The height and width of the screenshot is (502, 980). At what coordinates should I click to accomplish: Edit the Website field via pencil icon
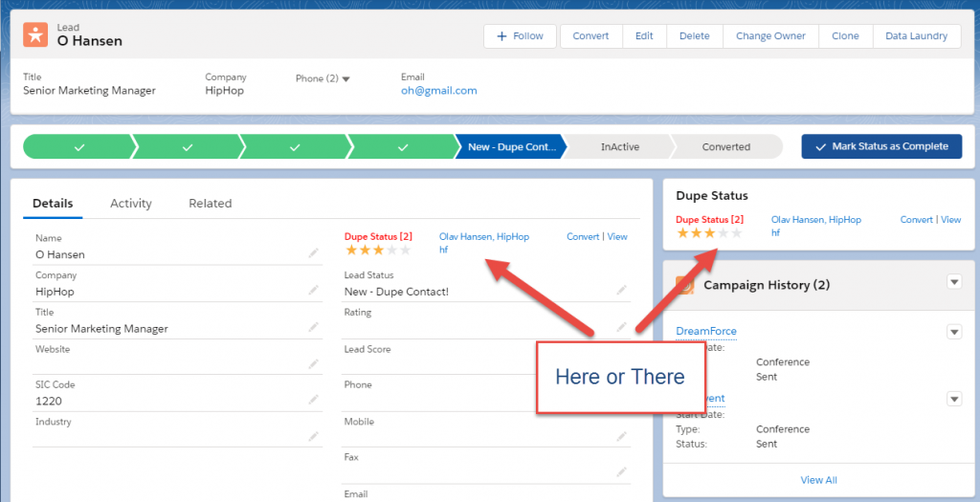313,363
